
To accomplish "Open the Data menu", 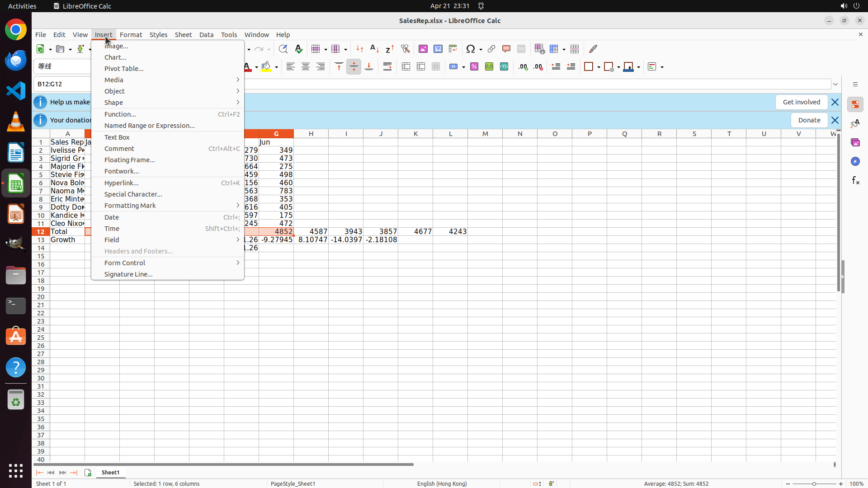I will coord(206,35).
